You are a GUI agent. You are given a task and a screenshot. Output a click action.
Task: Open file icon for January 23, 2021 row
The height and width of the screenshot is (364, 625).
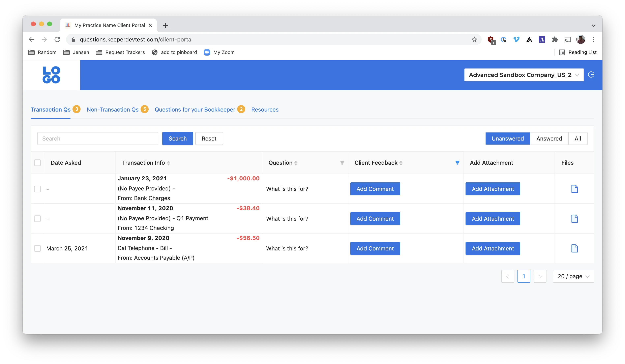pos(574,189)
